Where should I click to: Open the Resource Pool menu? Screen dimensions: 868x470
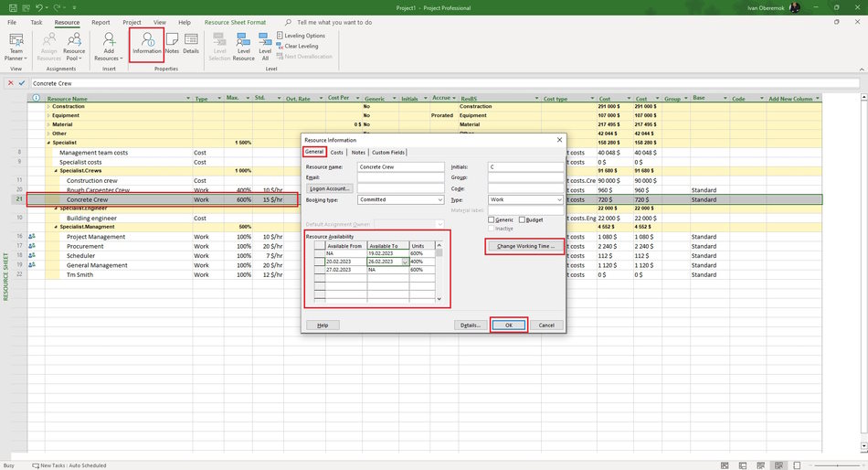(74, 47)
